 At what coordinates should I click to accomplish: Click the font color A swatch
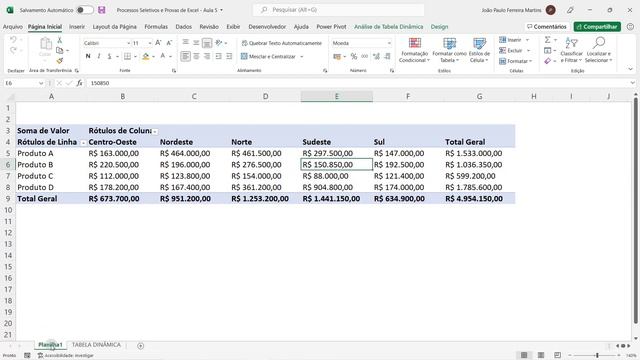point(163,56)
